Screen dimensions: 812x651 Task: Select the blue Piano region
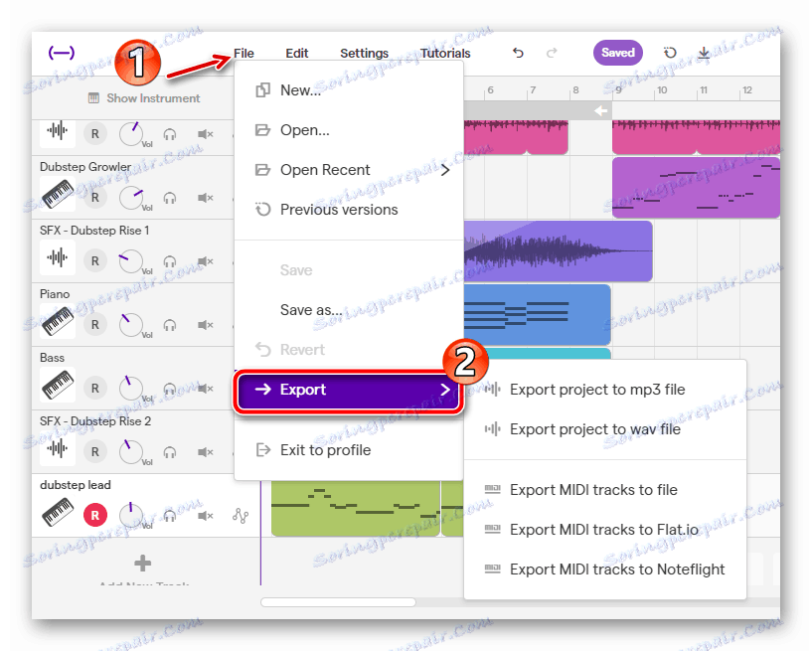coord(537,315)
